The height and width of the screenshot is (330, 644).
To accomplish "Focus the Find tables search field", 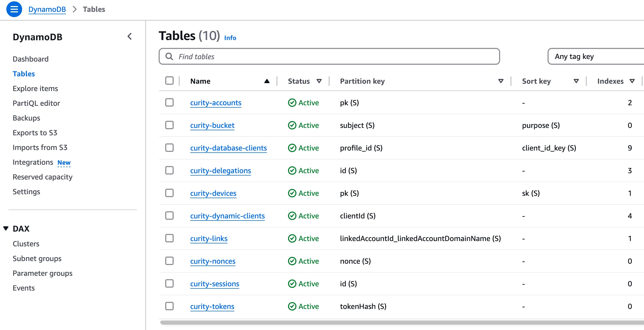I will [x=329, y=56].
